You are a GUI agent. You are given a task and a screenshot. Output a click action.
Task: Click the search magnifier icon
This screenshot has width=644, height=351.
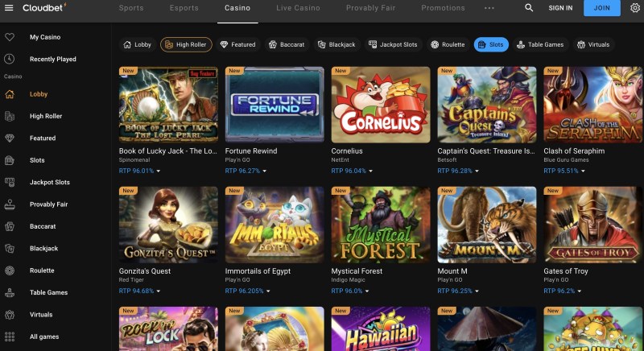tap(529, 8)
